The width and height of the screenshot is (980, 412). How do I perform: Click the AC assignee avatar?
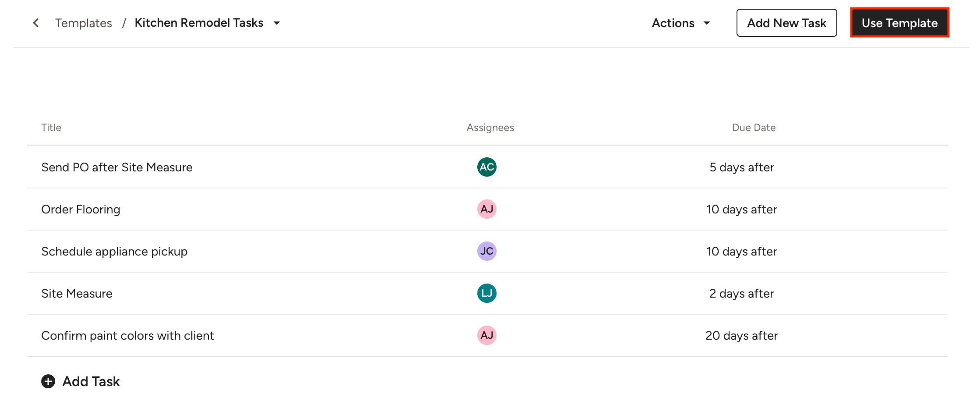pyautogui.click(x=486, y=167)
